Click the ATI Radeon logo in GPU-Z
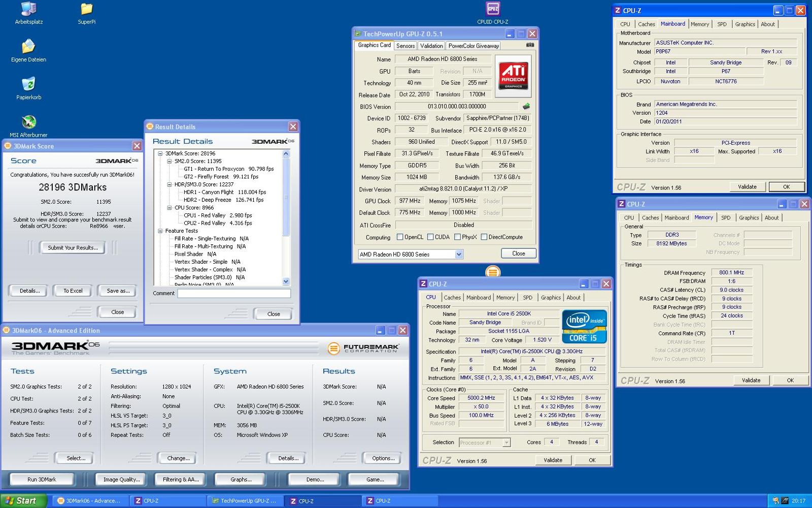 click(513, 76)
